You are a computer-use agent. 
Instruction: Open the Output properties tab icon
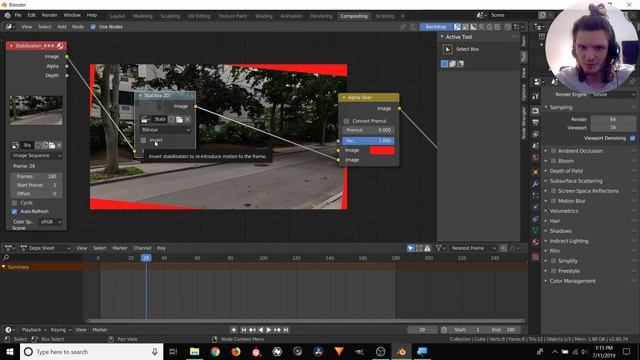536,122
